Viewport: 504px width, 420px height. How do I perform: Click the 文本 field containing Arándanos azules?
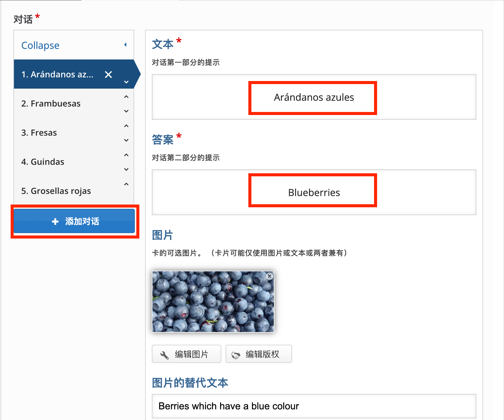313,97
